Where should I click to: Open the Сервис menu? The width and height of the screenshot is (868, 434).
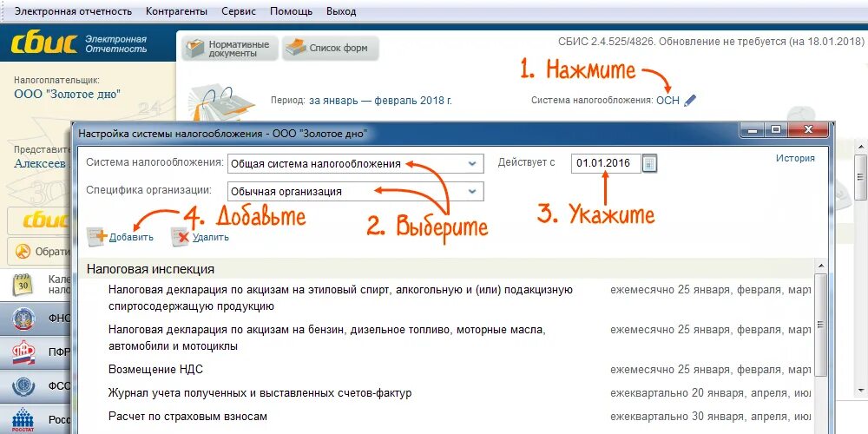239,11
